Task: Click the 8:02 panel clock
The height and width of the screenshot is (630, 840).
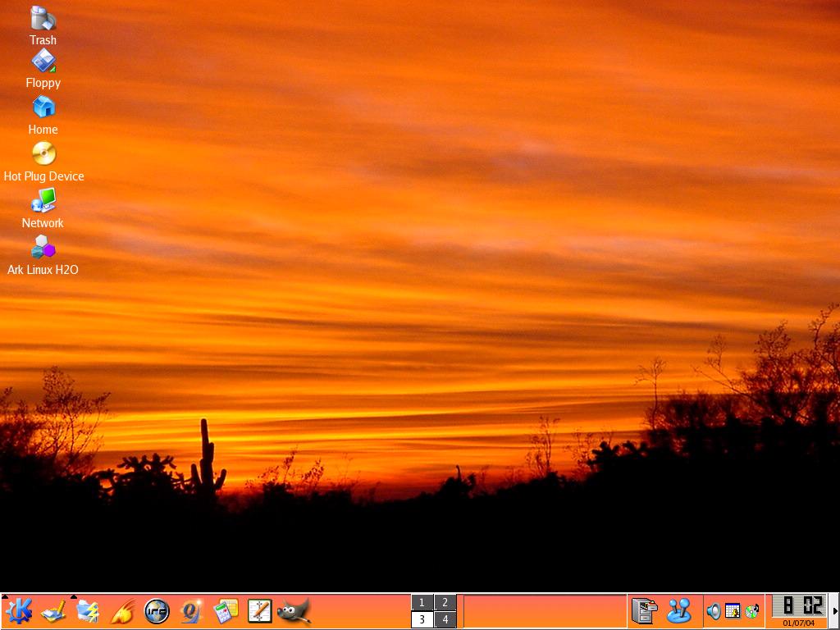Action: click(x=799, y=606)
